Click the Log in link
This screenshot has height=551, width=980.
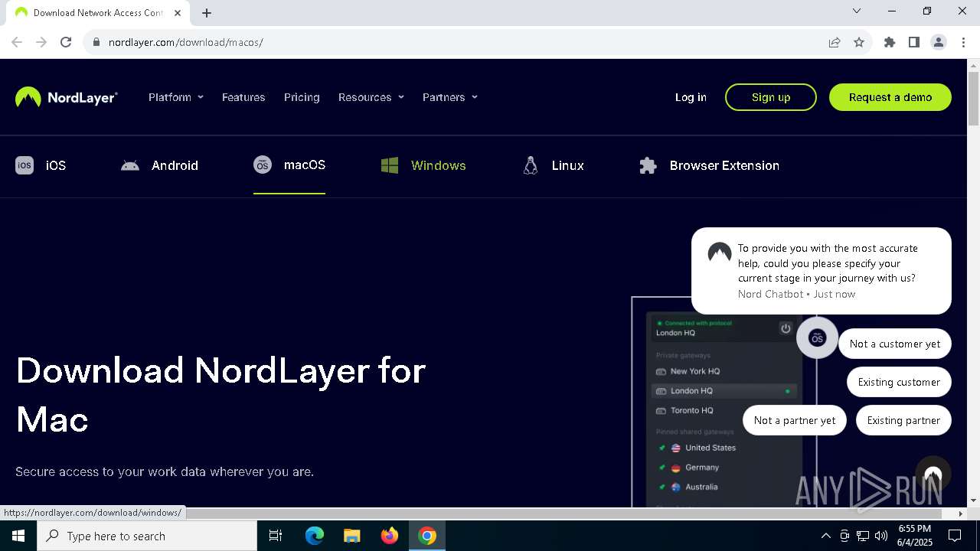[x=691, y=97]
